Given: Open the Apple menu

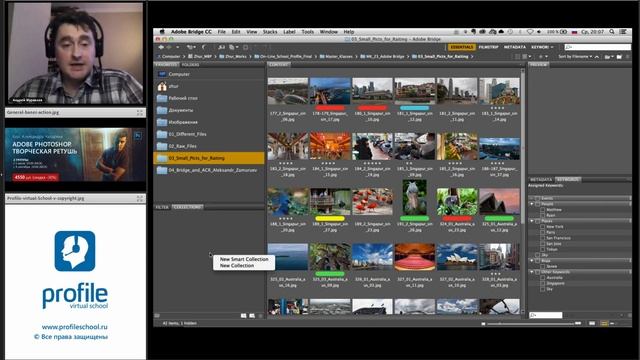Looking at the screenshot, I should coord(162,31).
